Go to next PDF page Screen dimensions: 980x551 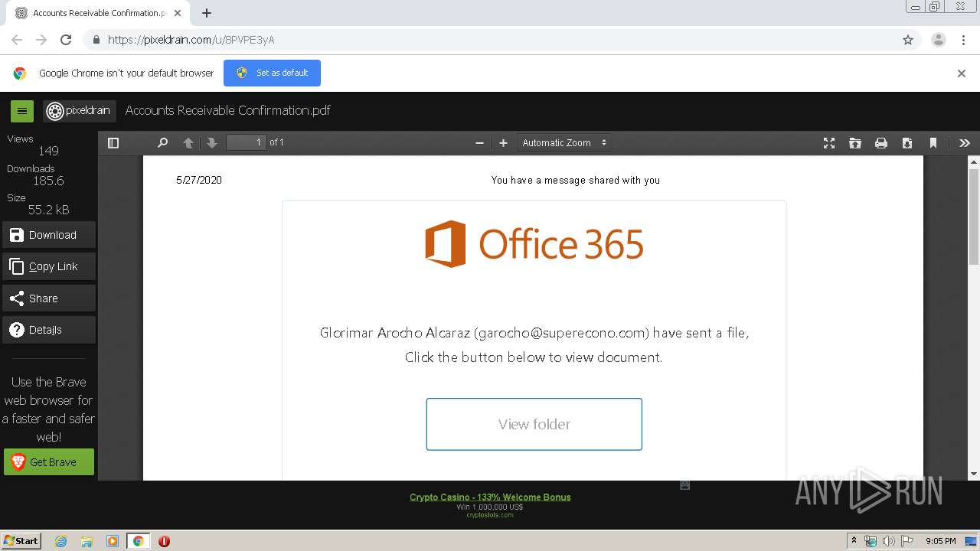tap(212, 143)
